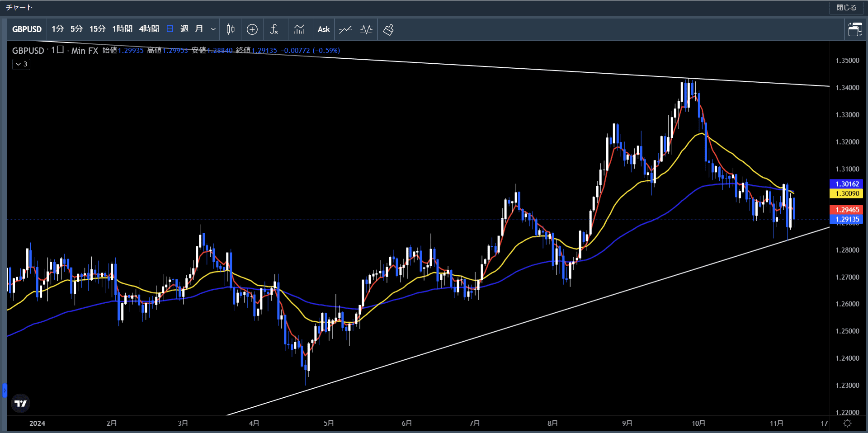
Task: Click the TradingView logo
Action: [x=21, y=403]
